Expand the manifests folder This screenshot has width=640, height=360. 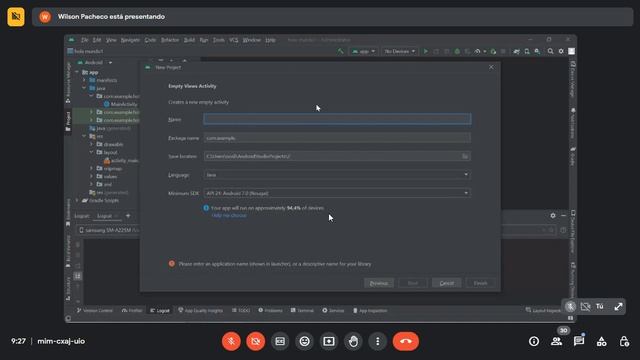(84, 80)
